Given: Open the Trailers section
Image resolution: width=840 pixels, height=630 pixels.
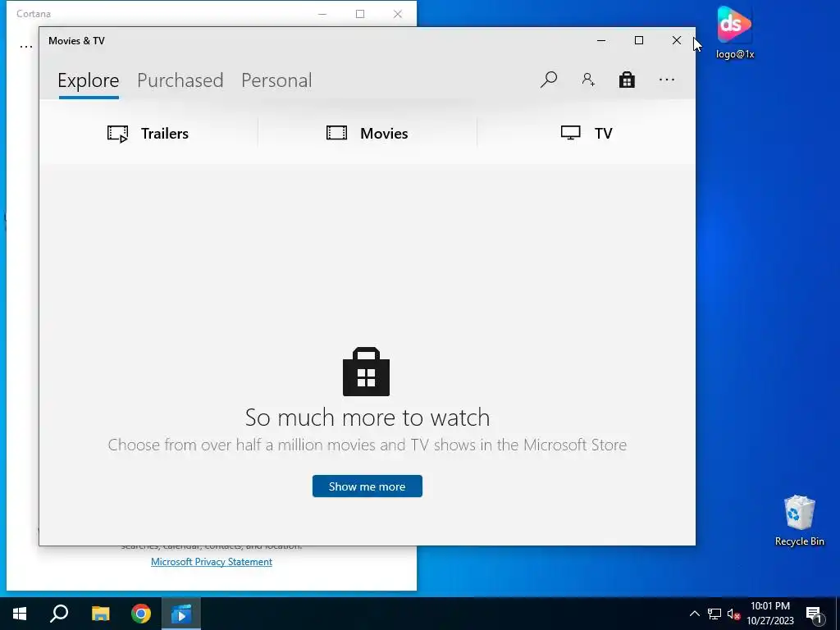Looking at the screenshot, I should tap(148, 133).
